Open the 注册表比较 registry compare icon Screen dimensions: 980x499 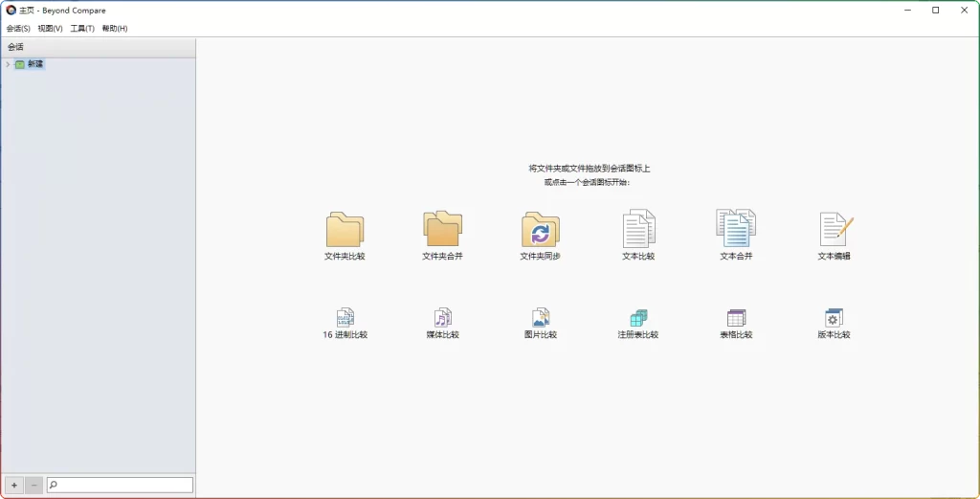click(638, 318)
